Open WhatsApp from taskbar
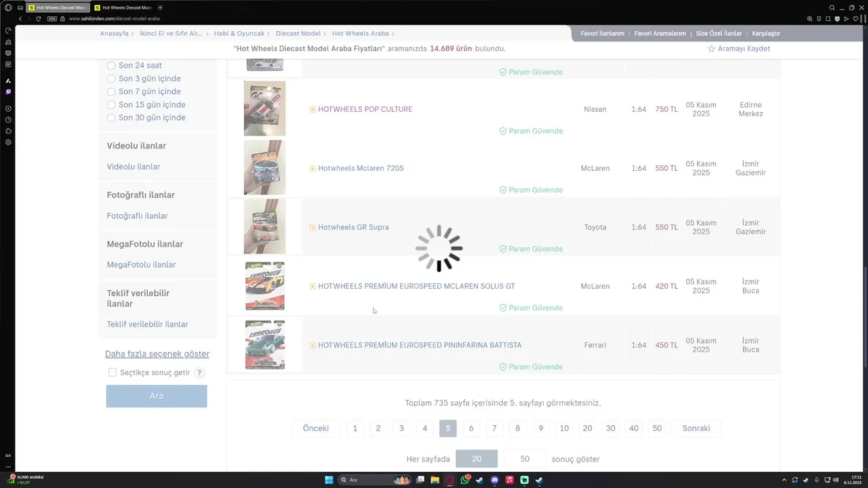 point(465,480)
